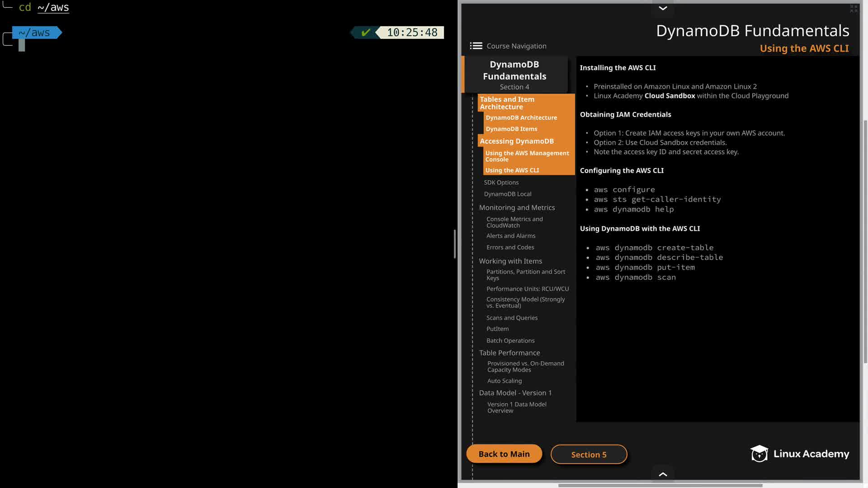Click the Course Navigation hamburger icon
868x488 pixels.
pyautogui.click(x=476, y=46)
